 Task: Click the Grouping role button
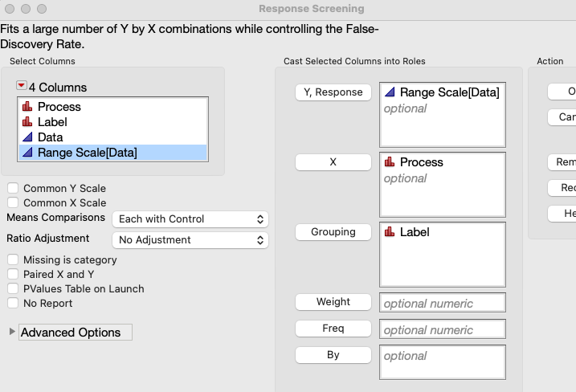[x=333, y=232]
